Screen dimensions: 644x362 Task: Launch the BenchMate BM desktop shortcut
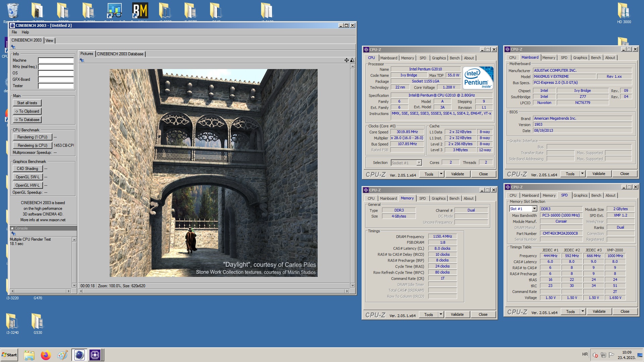pos(140,10)
